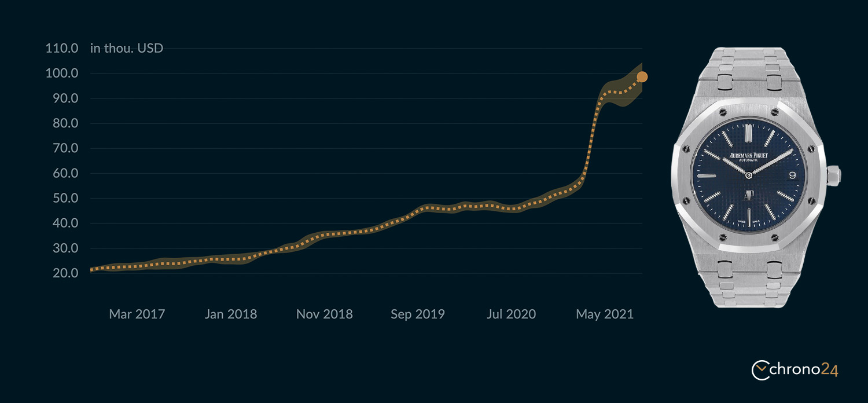The width and height of the screenshot is (868, 403).
Task: Click the 100.0 y-axis value
Action: pos(61,74)
